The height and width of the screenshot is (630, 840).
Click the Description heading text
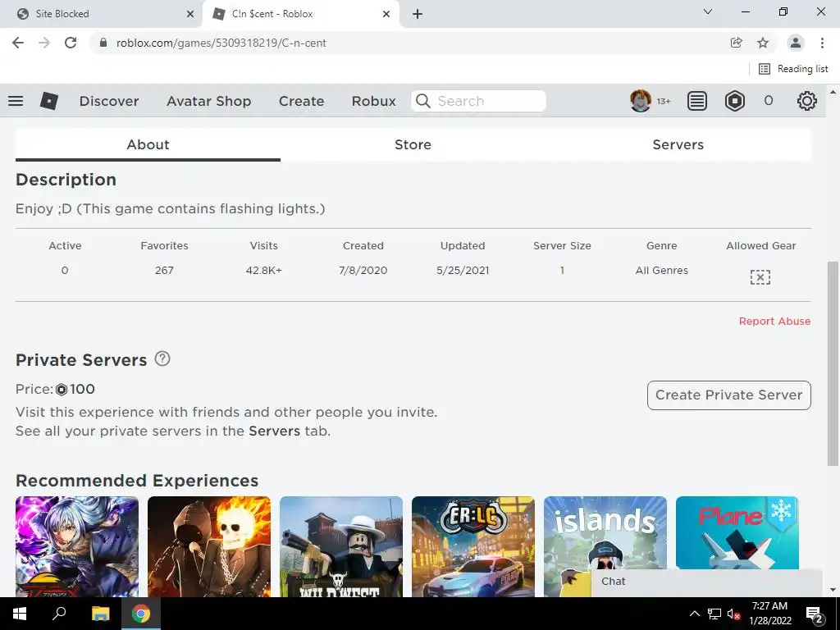point(66,180)
